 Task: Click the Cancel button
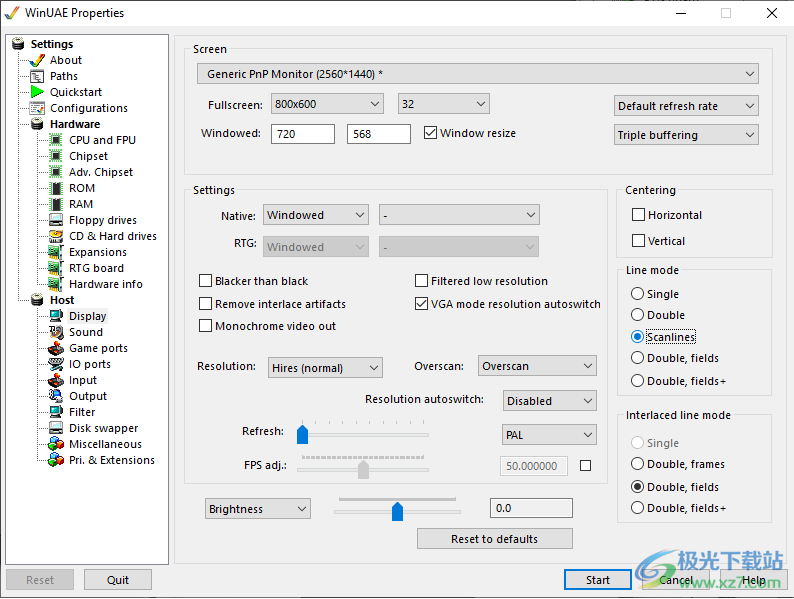675,580
